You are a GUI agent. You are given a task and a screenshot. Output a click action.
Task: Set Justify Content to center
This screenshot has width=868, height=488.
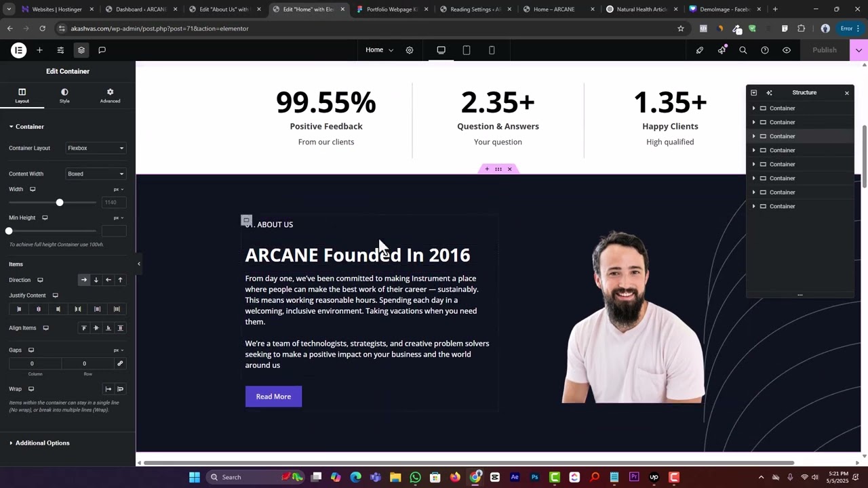coord(39,309)
